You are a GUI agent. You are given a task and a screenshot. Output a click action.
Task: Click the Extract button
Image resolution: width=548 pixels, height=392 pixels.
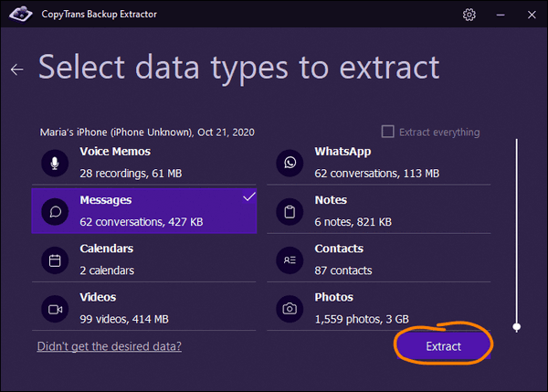(x=444, y=346)
